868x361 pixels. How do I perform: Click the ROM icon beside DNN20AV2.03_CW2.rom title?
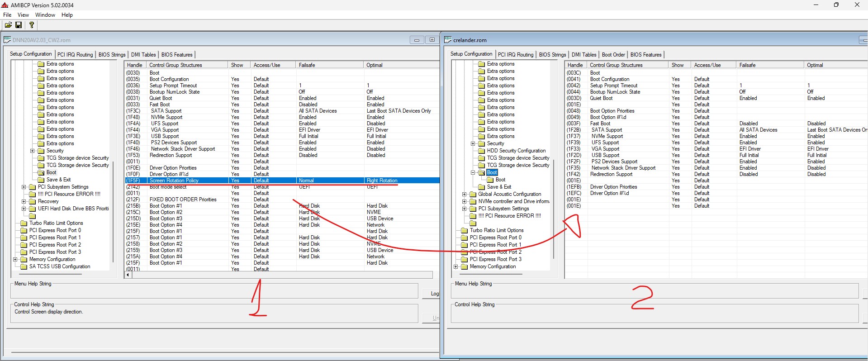point(7,40)
